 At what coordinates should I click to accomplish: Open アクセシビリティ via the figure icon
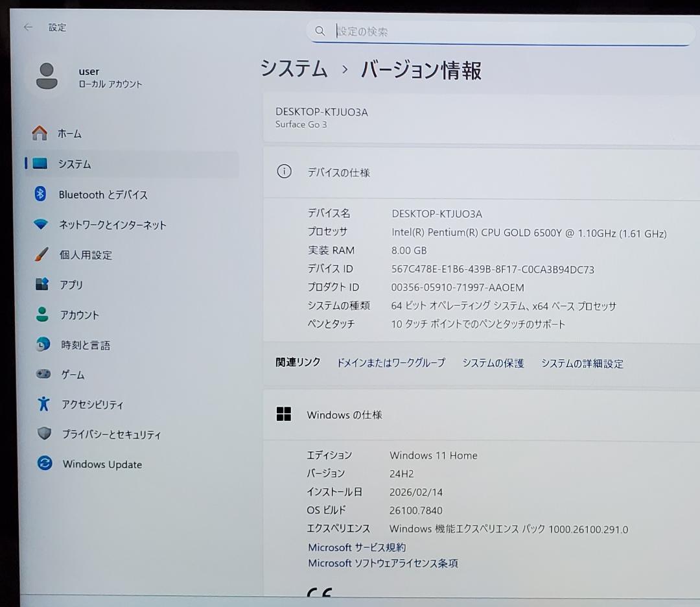43,404
